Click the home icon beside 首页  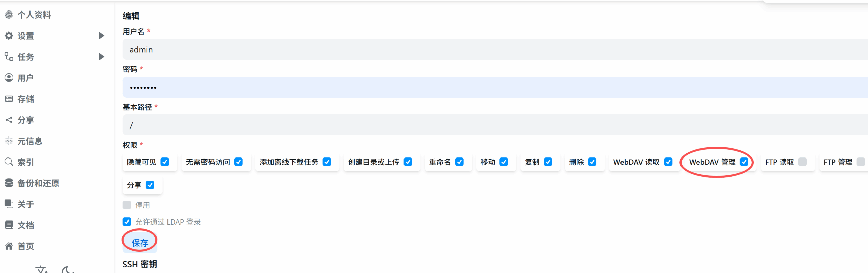coord(9,246)
